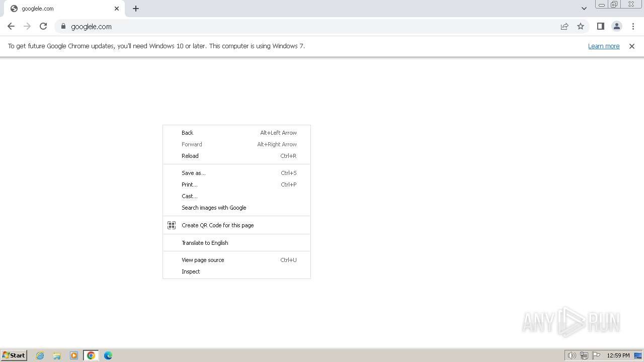Click the volume speaker tray icon
Screen dimensions: 644x362
click(572, 355)
